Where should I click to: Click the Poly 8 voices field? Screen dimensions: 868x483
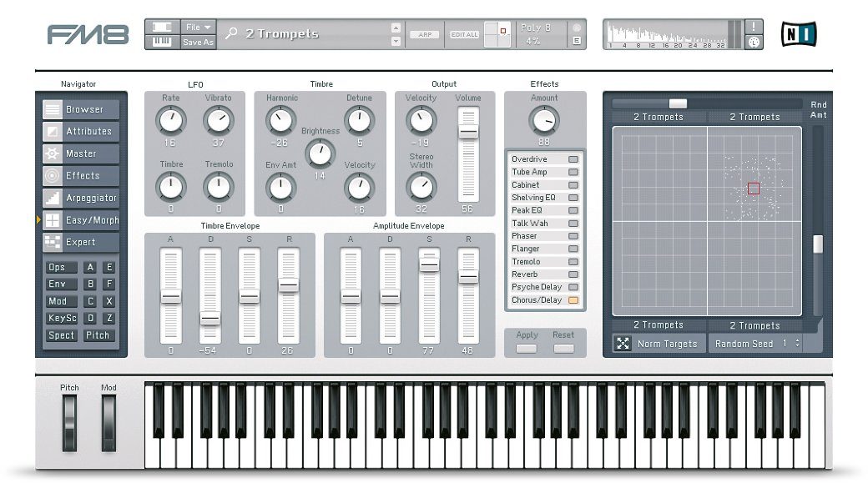point(535,27)
